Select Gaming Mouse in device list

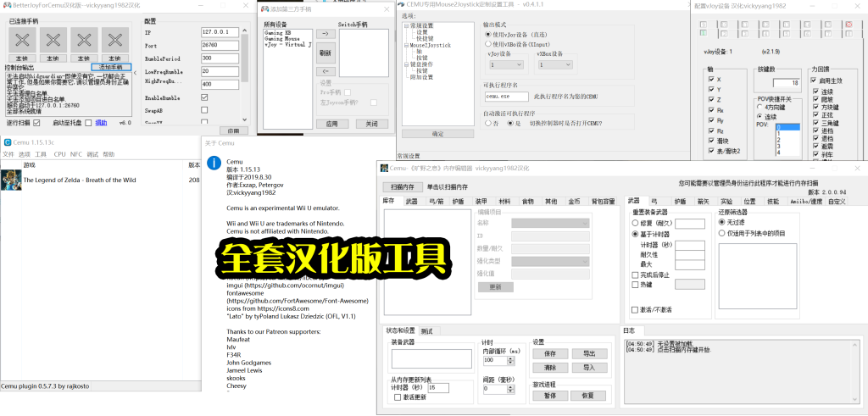pos(281,39)
